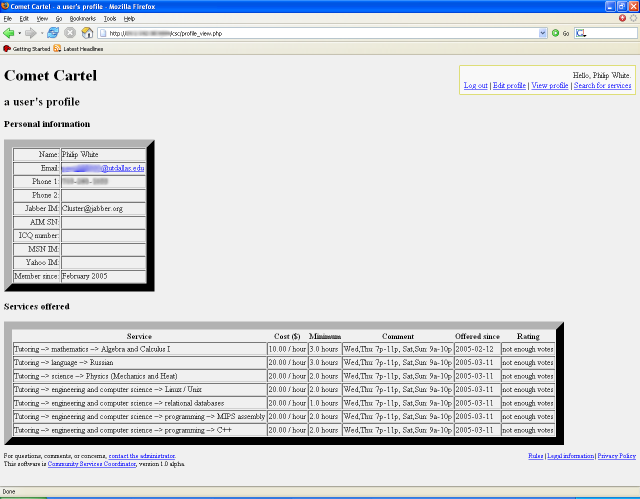Click the Comet Cartel page heading

click(x=51, y=75)
